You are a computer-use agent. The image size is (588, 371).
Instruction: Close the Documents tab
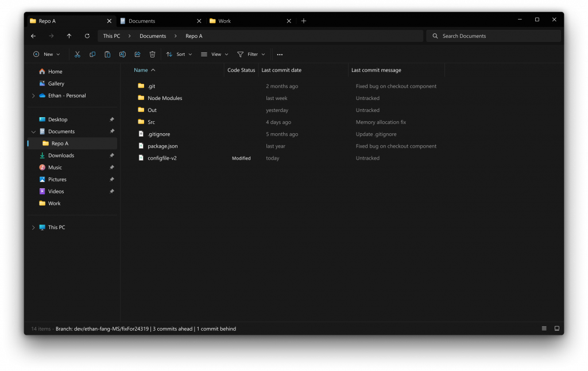199,21
